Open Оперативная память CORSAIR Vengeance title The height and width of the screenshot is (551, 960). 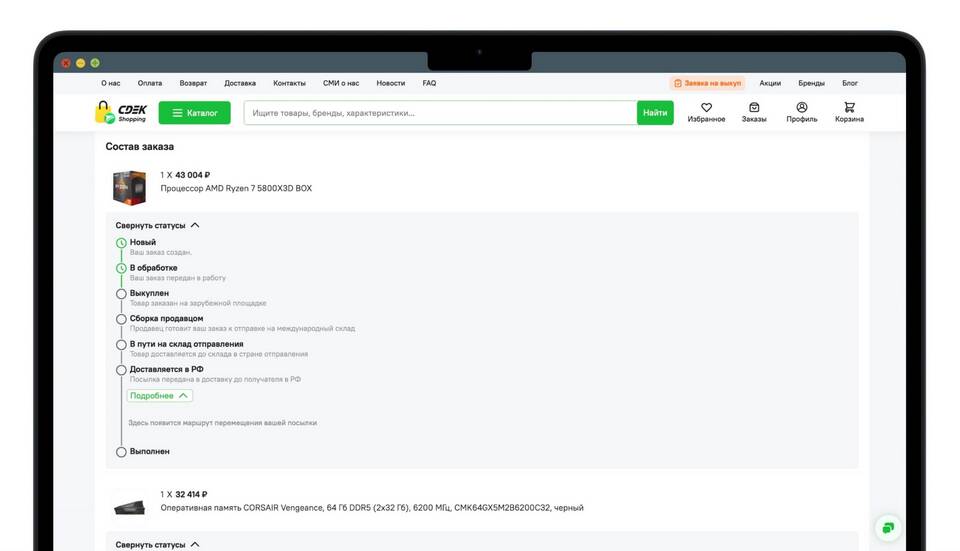coord(372,508)
